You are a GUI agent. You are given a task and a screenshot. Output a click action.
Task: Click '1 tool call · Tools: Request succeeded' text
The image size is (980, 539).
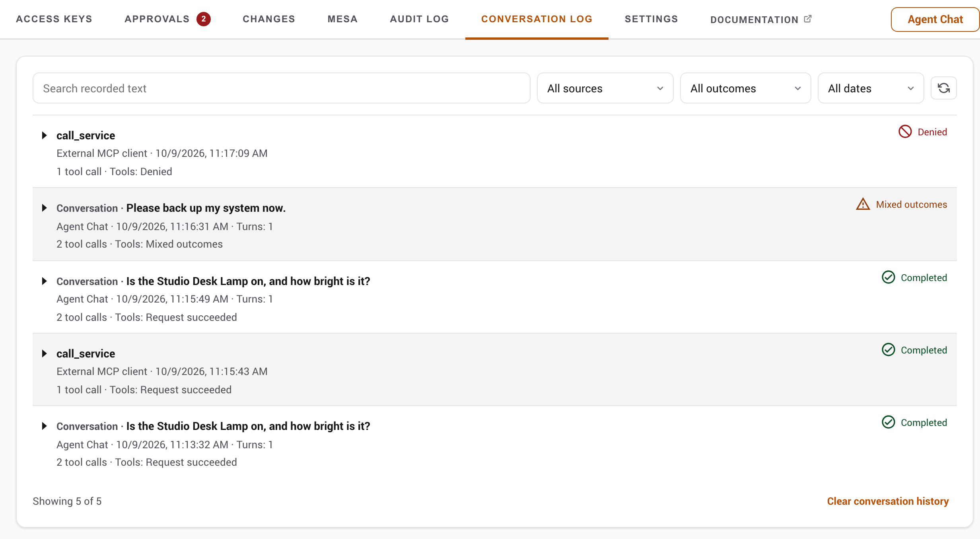point(144,390)
